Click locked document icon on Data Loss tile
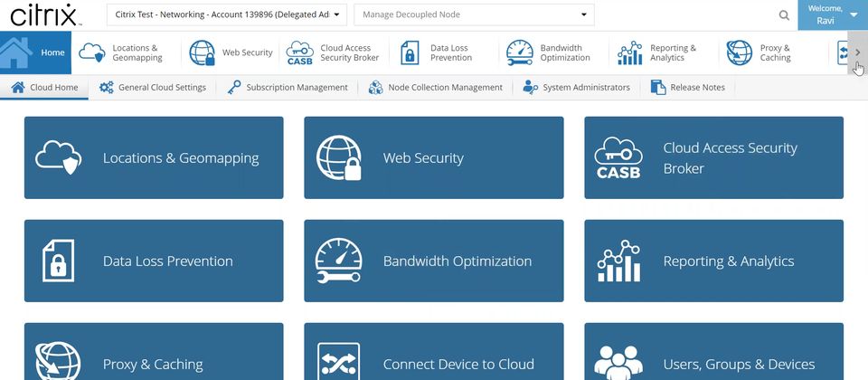The height and width of the screenshot is (380, 868). pyautogui.click(x=58, y=261)
